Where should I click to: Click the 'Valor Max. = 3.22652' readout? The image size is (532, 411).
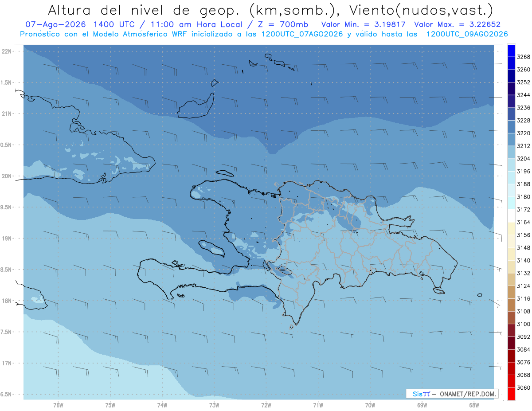[458, 24]
